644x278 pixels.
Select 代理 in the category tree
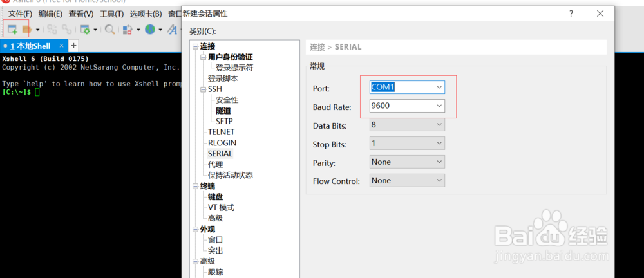click(x=215, y=164)
